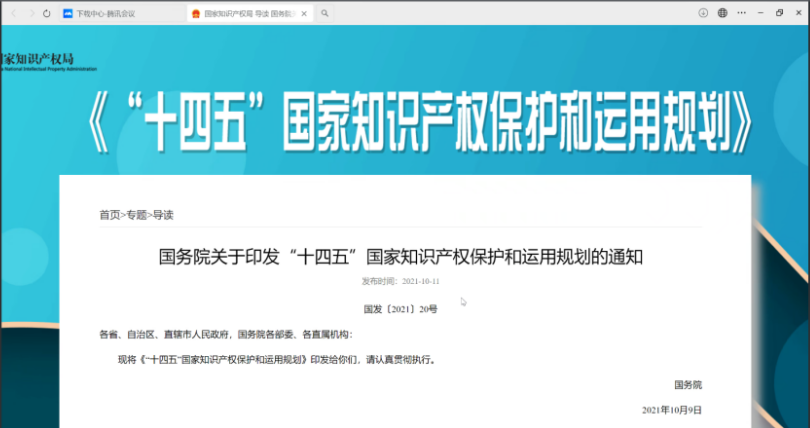Screen dimensions: 810x428
Task: Go to 首页 in the breadcrumb
Action: [109, 215]
